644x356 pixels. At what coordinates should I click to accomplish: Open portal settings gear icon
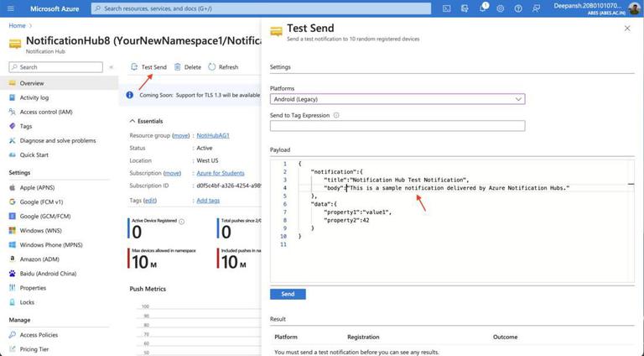pyautogui.click(x=501, y=8)
